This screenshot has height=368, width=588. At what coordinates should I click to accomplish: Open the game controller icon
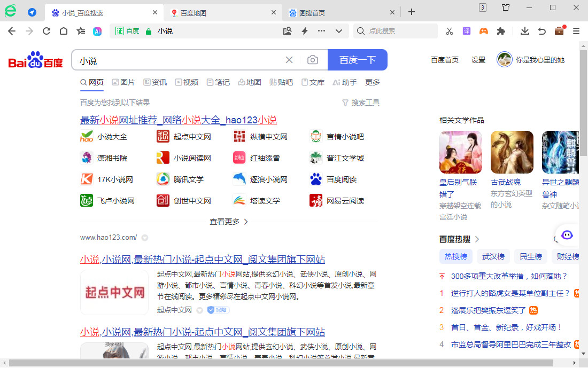tap(484, 31)
